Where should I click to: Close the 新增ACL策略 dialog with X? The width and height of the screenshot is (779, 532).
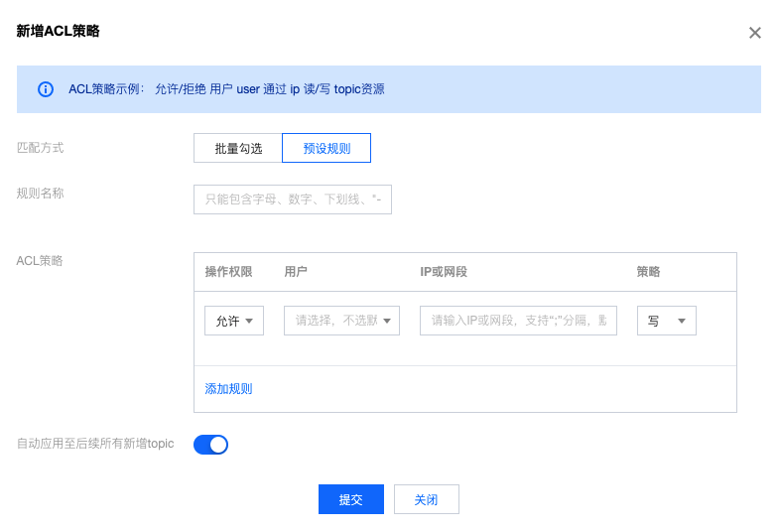tap(754, 33)
